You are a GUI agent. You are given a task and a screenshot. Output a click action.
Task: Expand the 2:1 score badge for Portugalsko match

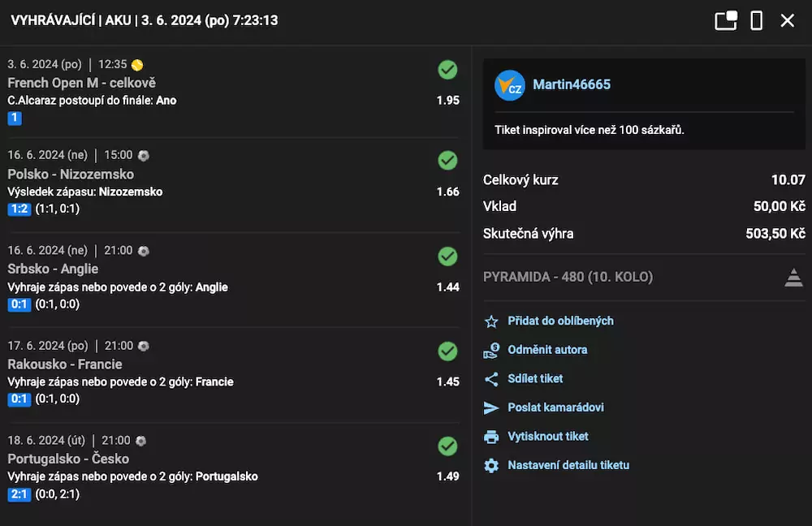(x=19, y=494)
